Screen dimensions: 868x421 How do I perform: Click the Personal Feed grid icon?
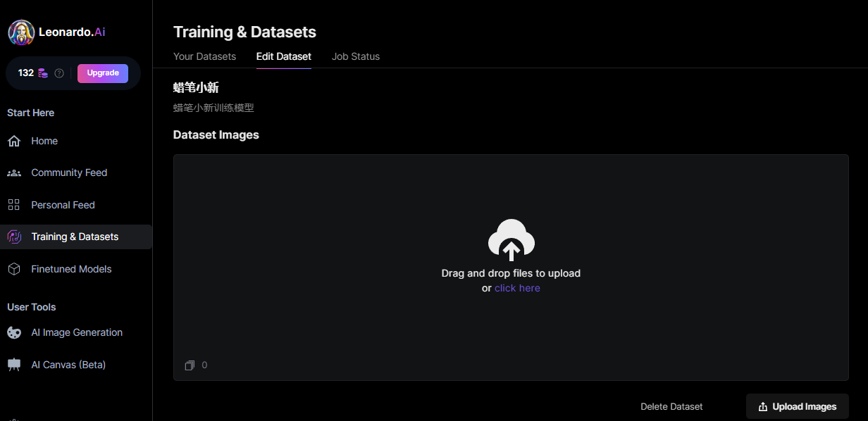[14, 205]
